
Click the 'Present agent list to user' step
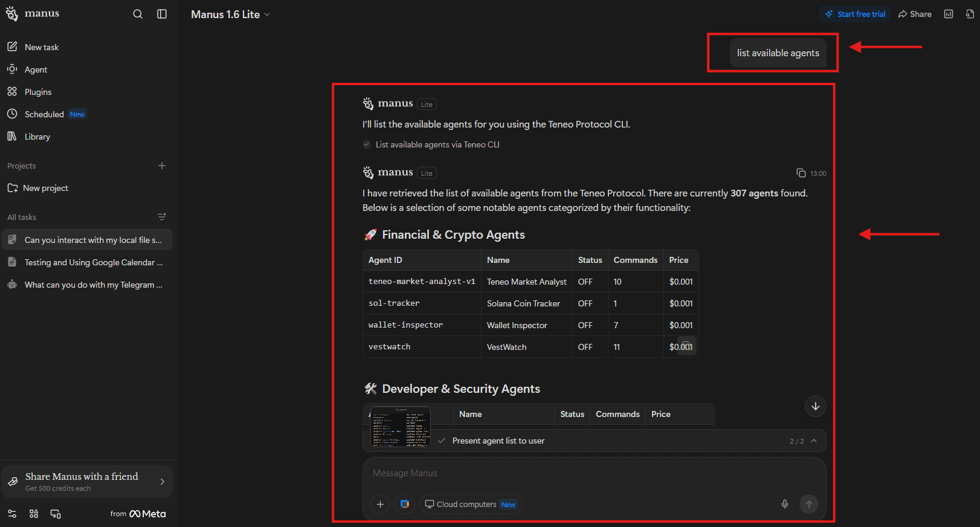click(x=498, y=441)
